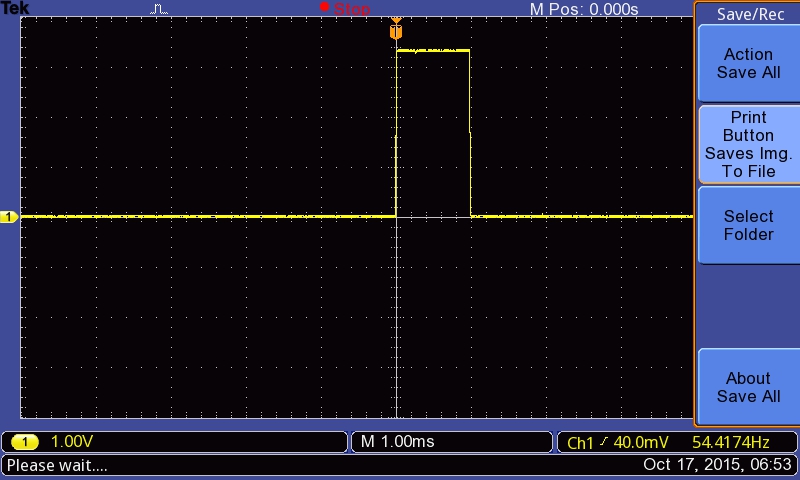Click the red Stop acquisition indicator
Screen dimensions: 800x480
tap(345, 8)
